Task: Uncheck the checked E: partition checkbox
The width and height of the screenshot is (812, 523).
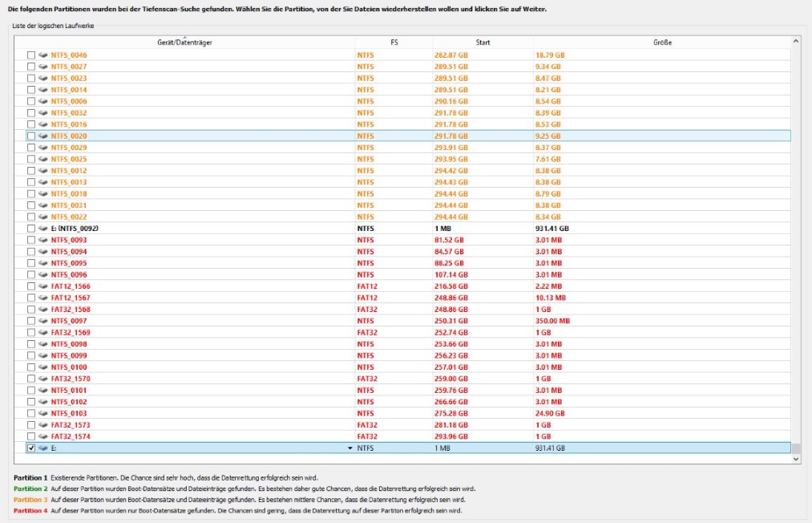Action: click(x=31, y=448)
